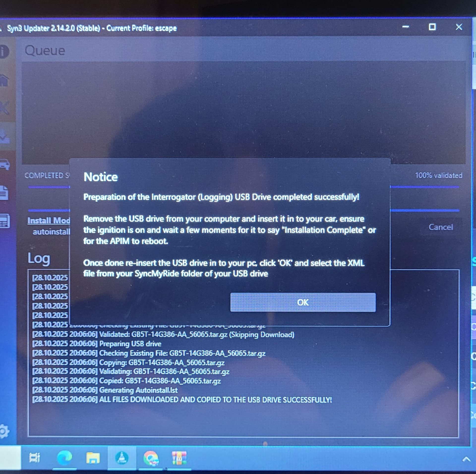This screenshot has height=474, width=476.
Task: Click the Install Mode link
Action: (x=49, y=220)
